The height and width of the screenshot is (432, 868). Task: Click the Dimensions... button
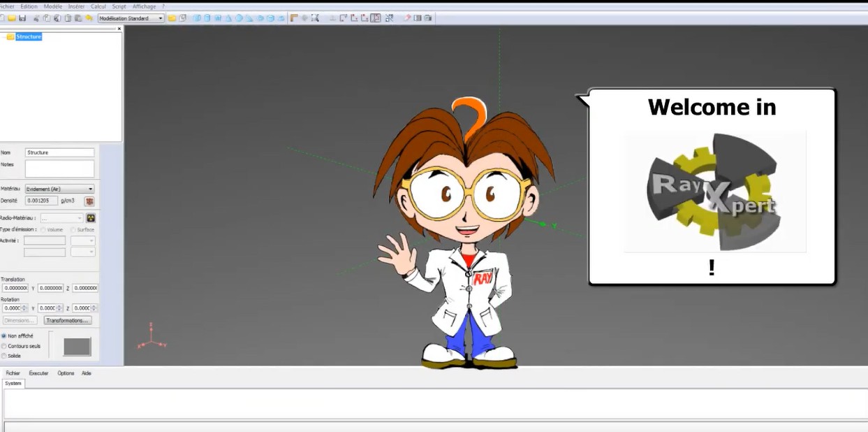(x=20, y=321)
